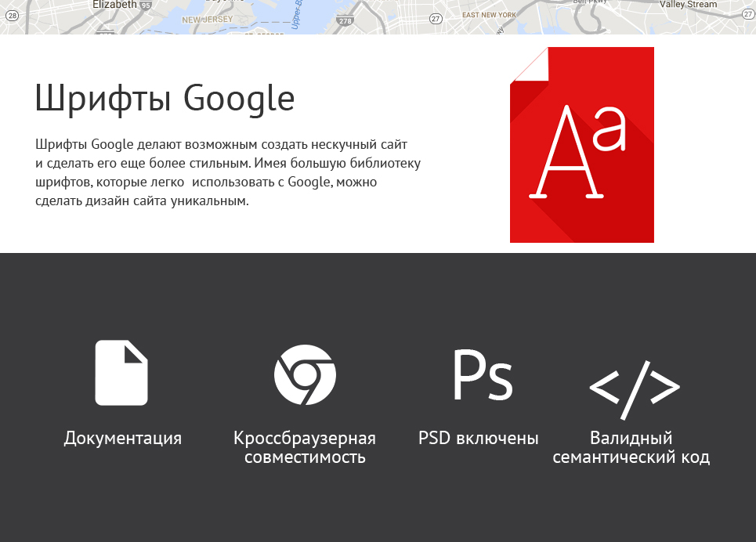
Task: Click the Chrome browser icon
Action: tap(305, 374)
